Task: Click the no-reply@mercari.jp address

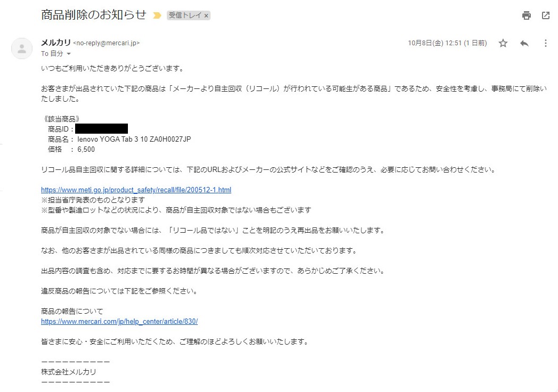Action: tap(106, 43)
